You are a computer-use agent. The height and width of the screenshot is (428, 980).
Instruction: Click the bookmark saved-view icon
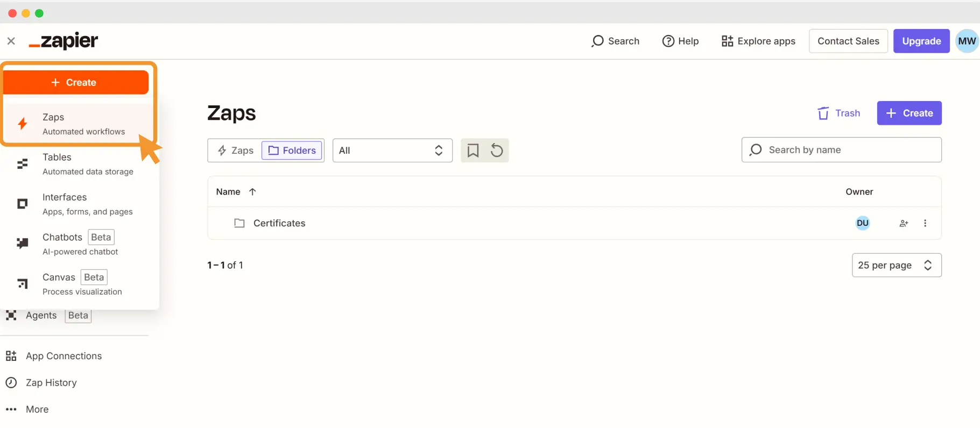[473, 151]
